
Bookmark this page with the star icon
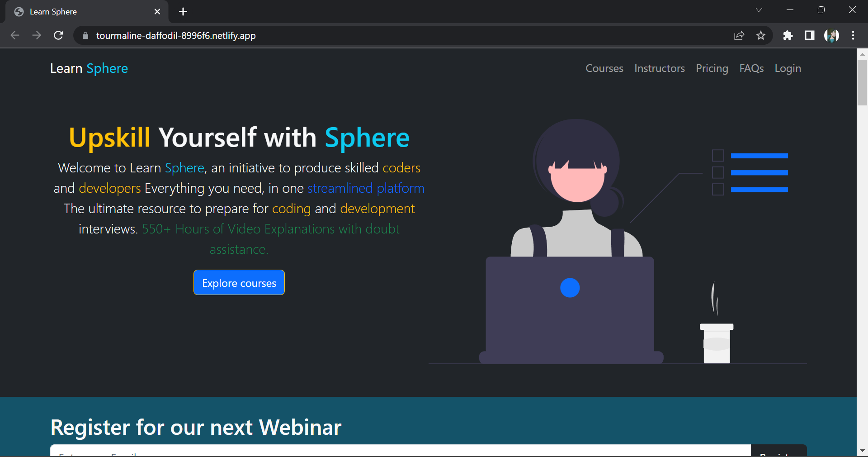[761, 36]
